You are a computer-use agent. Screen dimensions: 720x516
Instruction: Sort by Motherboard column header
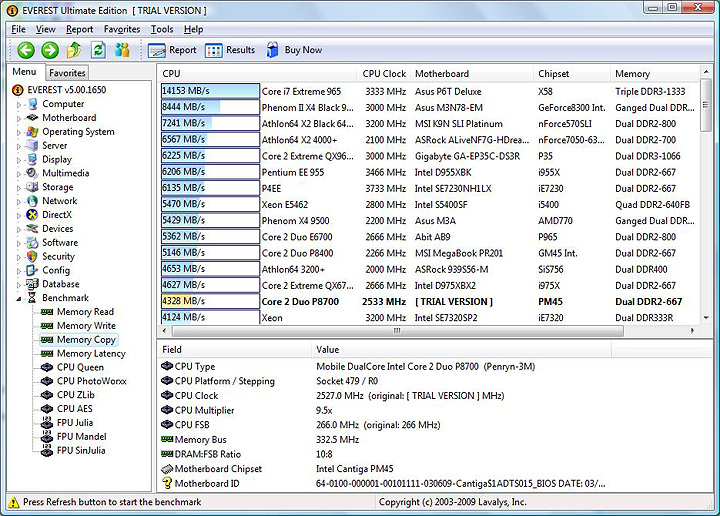(x=472, y=73)
